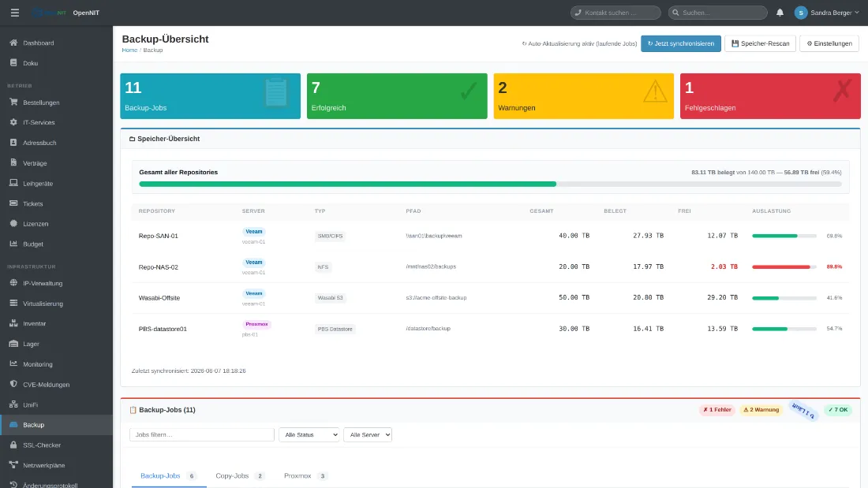This screenshot has width=868, height=488.
Task: Click the Dashboard sidebar icon
Action: point(13,43)
